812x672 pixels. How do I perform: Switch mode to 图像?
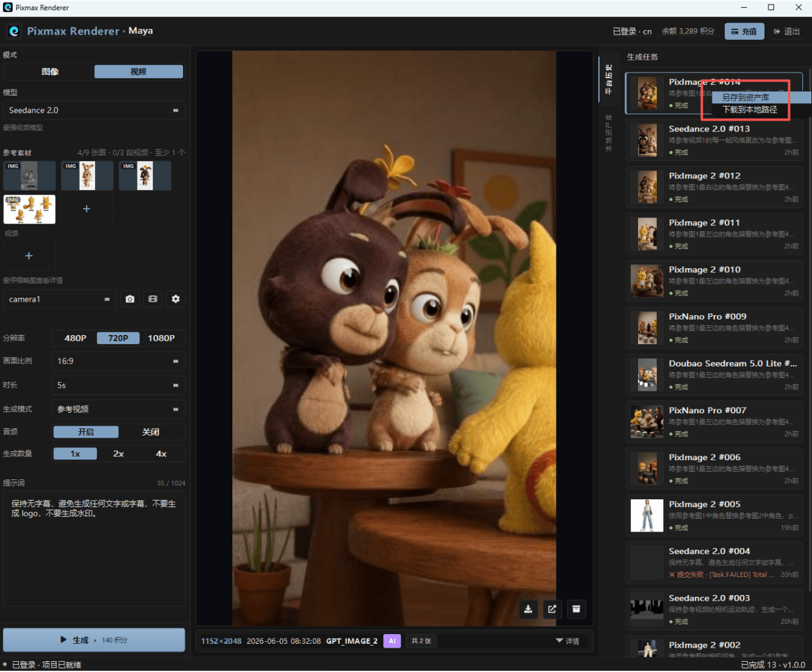(x=49, y=71)
